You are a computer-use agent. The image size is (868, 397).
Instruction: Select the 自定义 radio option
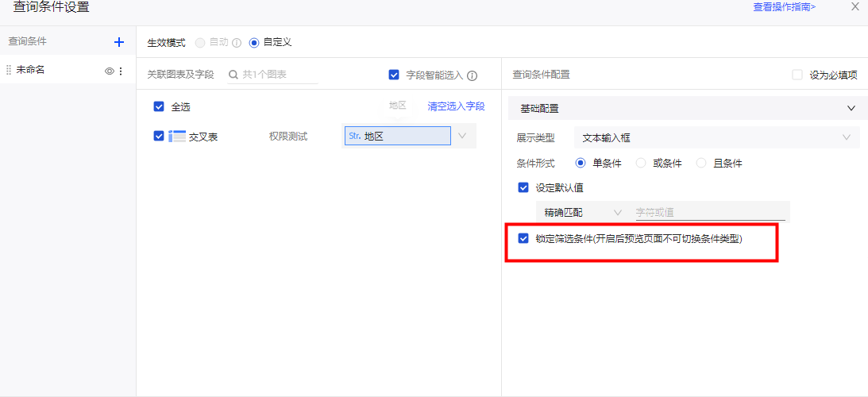tap(254, 43)
